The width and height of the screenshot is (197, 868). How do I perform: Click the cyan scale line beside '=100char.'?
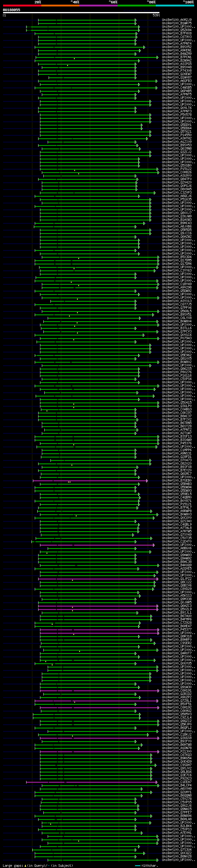137,866
